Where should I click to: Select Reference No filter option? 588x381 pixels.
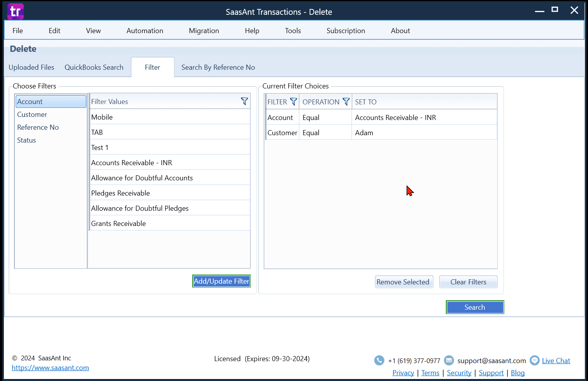click(x=51, y=127)
